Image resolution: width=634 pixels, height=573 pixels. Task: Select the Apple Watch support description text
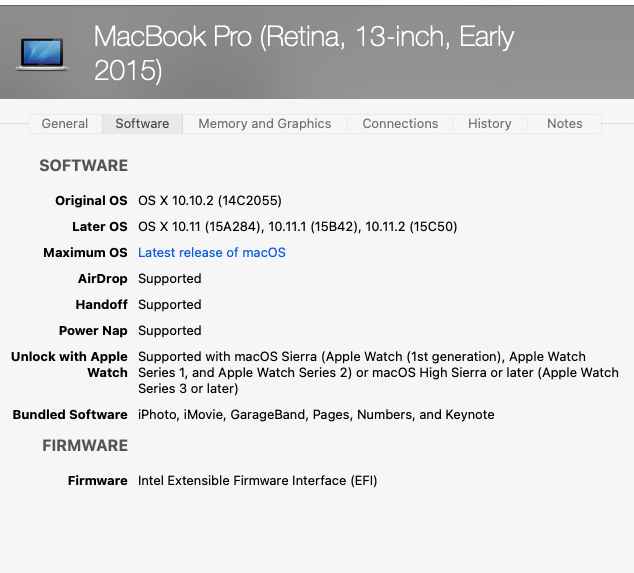[378, 372]
